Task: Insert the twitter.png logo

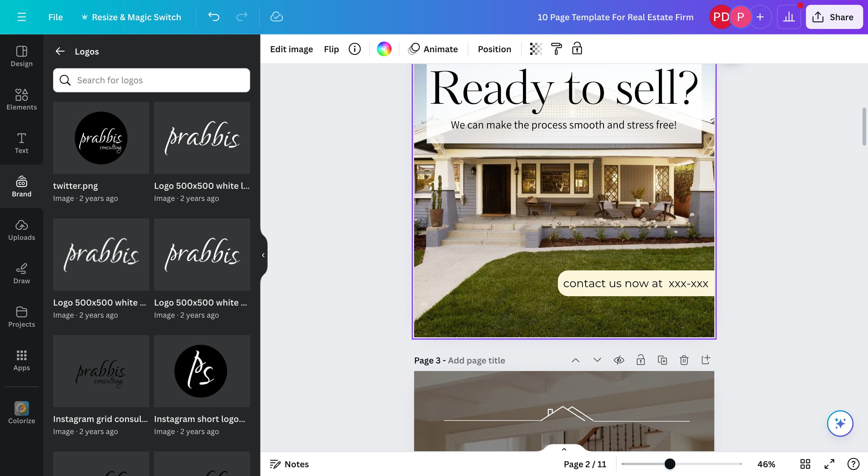Action: click(x=101, y=138)
